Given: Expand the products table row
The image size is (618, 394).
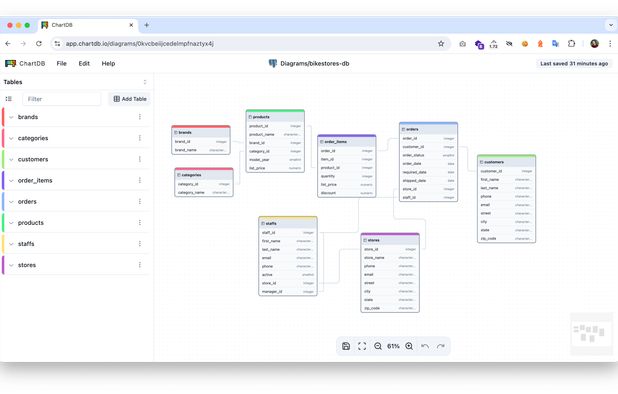Looking at the screenshot, I should click(11, 223).
